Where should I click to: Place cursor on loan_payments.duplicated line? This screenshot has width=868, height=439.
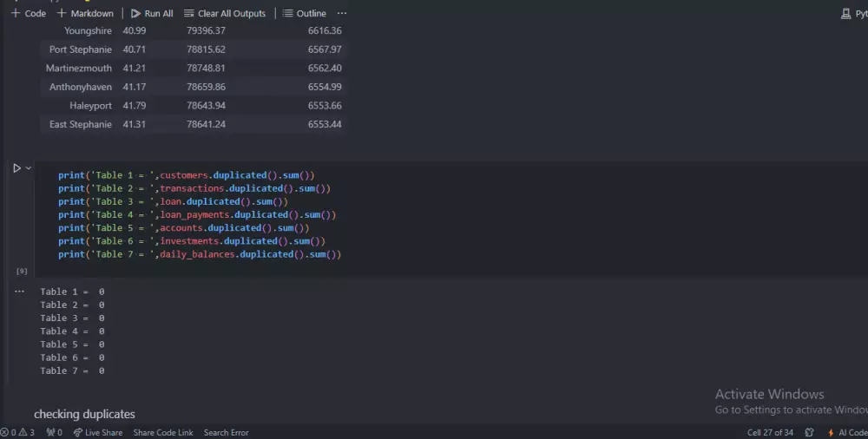[197, 215]
